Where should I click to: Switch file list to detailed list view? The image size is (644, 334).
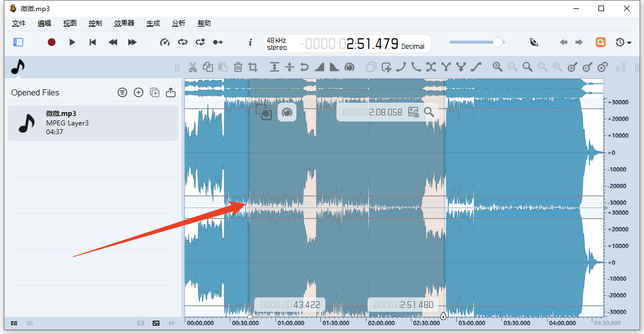coord(14,323)
